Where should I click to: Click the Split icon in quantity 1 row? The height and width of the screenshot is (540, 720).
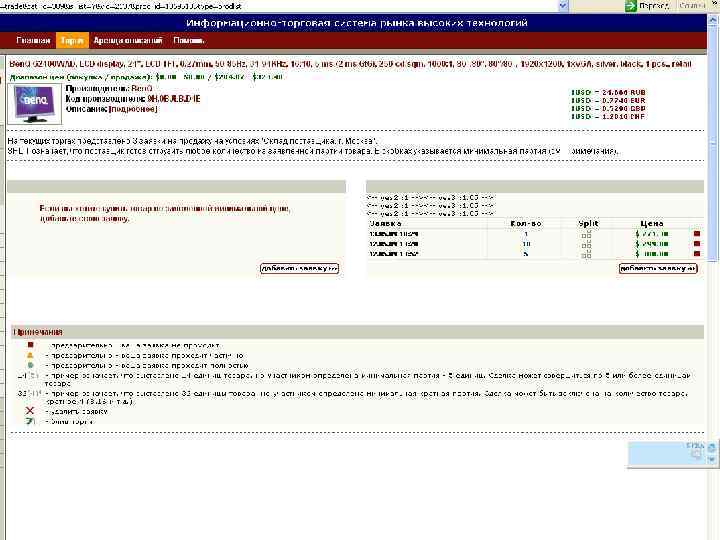point(586,235)
